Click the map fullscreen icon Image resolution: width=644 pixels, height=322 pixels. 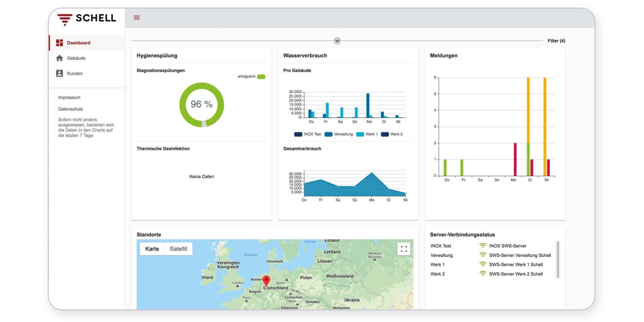tap(404, 249)
